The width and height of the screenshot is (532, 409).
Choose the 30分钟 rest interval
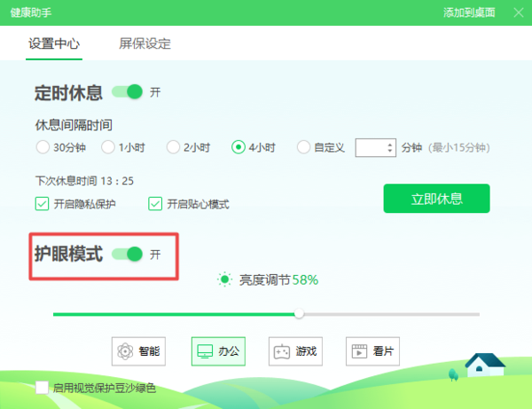(x=42, y=147)
